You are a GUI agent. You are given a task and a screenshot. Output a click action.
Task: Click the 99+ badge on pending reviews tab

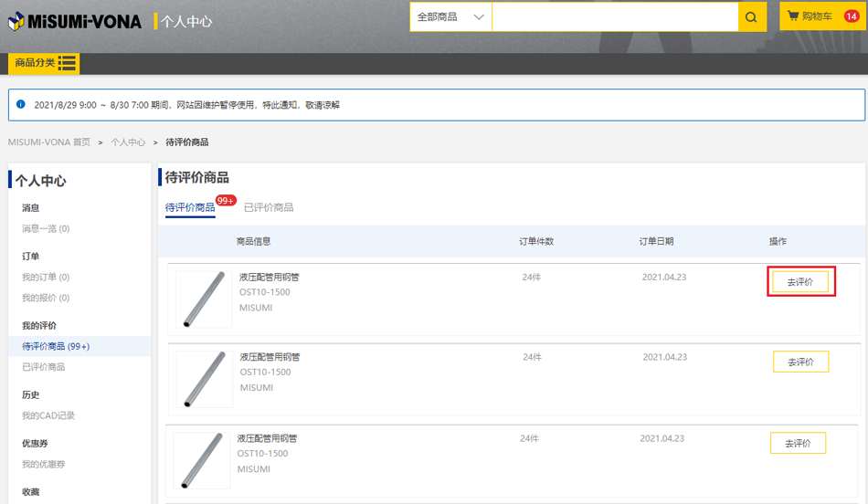226,201
